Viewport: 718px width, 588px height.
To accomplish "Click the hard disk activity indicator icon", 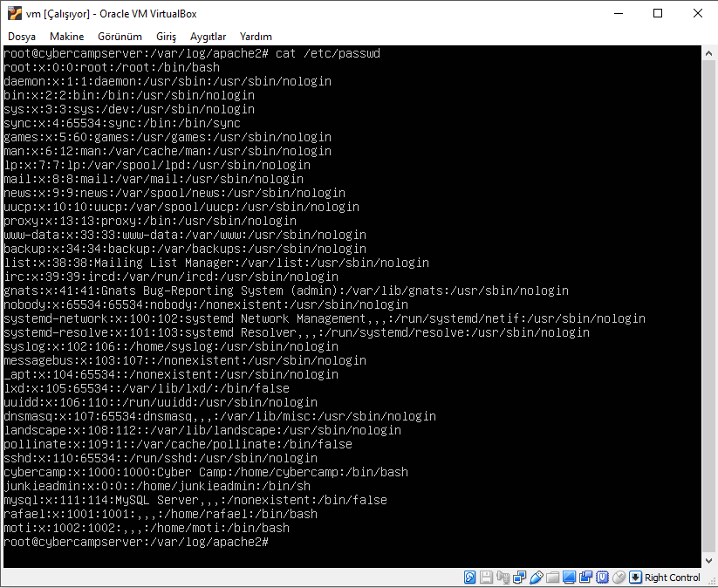I will click(469, 577).
